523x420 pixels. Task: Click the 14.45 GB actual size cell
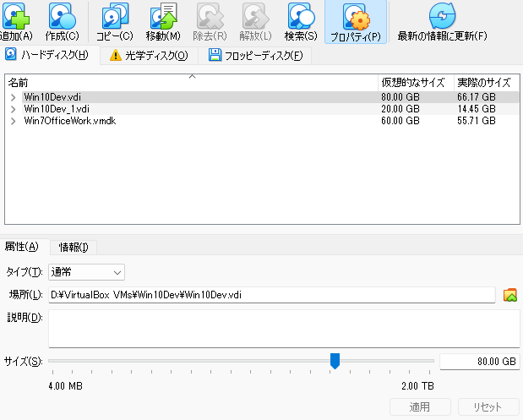(x=477, y=109)
